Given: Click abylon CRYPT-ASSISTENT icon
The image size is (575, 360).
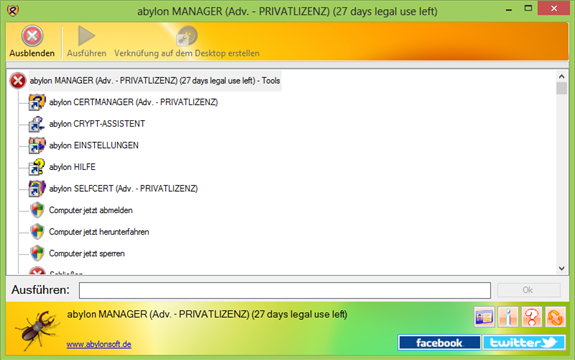Looking at the screenshot, I should (x=37, y=124).
